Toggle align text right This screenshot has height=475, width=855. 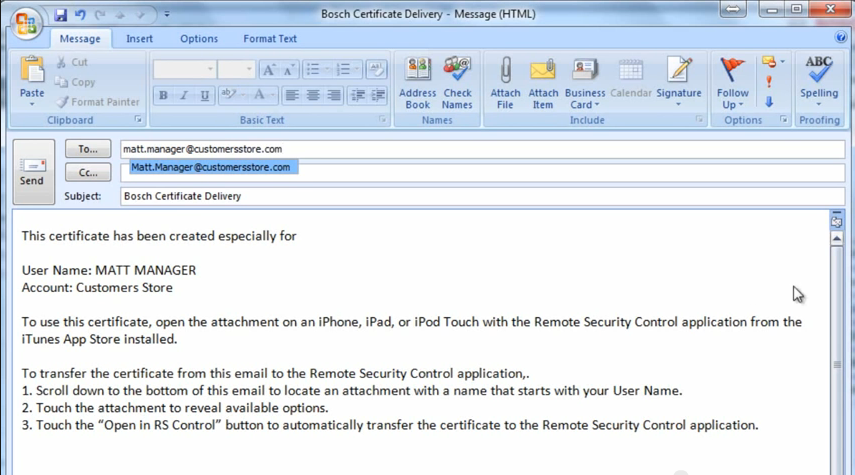click(333, 95)
